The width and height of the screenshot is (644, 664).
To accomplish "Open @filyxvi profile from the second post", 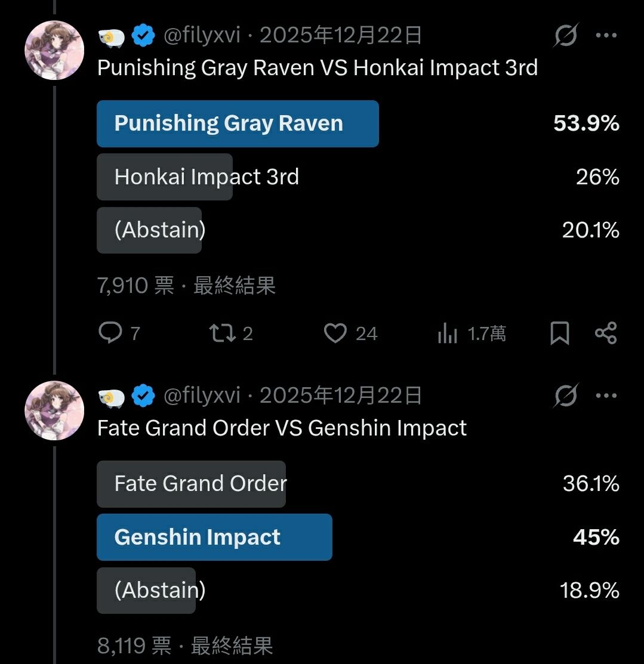I will tap(202, 396).
